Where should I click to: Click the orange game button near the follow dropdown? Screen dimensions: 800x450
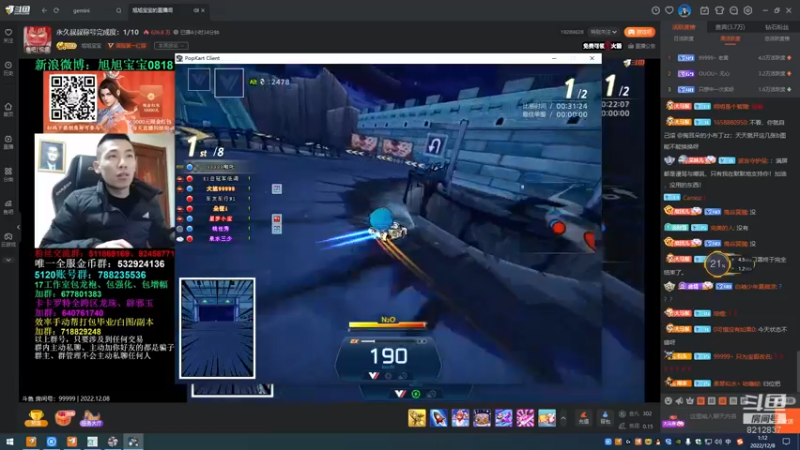639,32
